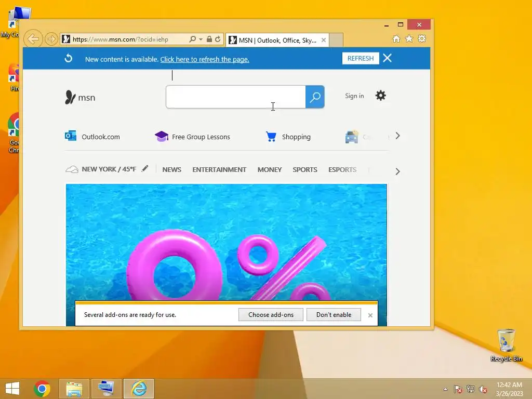Open the Windows Start button
The image size is (532, 399).
(x=12, y=389)
